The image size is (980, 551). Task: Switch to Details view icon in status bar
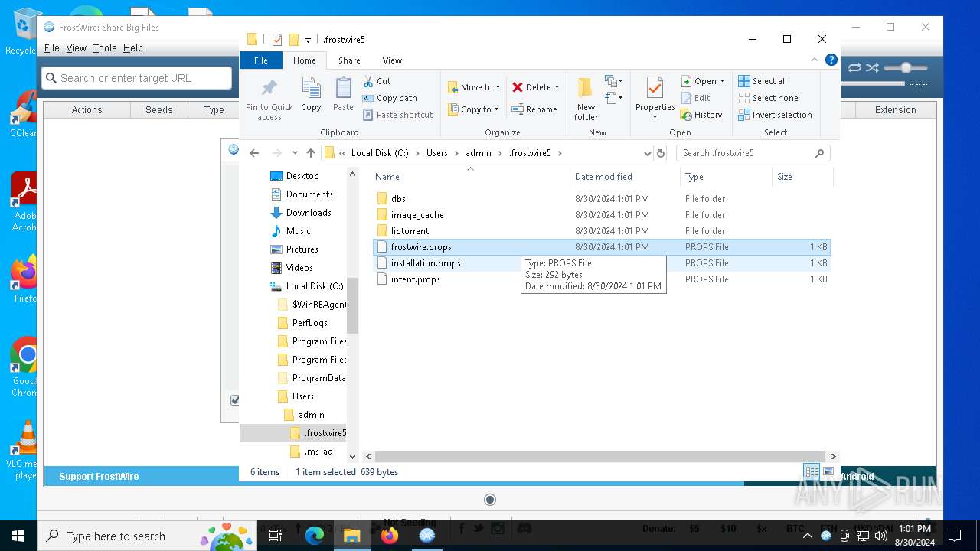click(812, 472)
